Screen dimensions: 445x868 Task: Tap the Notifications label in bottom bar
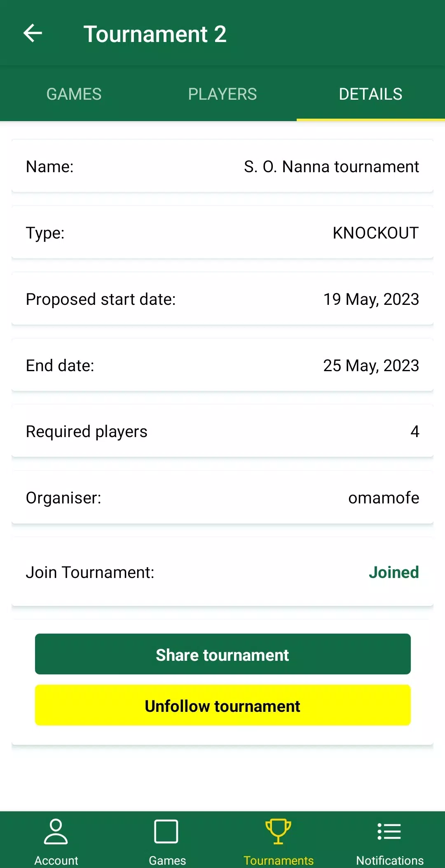[390, 860]
